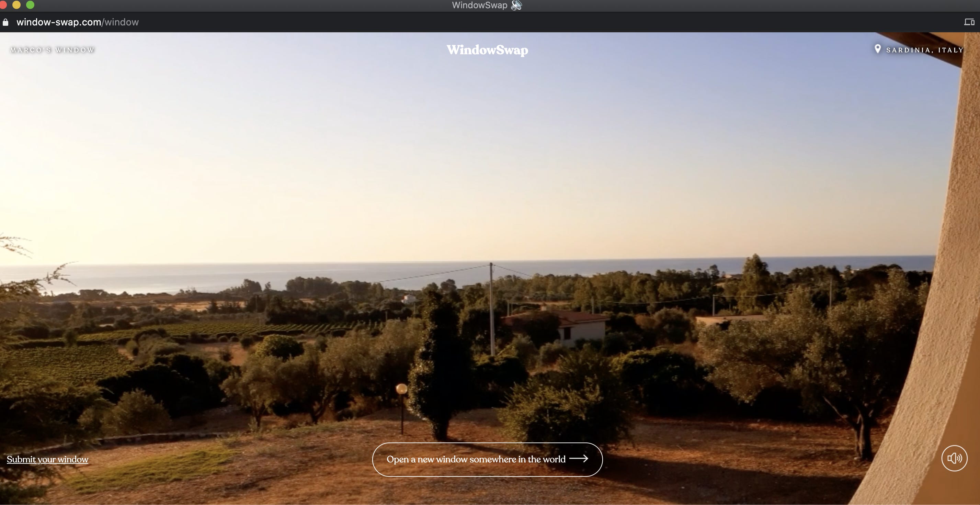Mute the window's ambient sound
Image resolution: width=980 pixels, height=505 pixels.
pos(954,458)
